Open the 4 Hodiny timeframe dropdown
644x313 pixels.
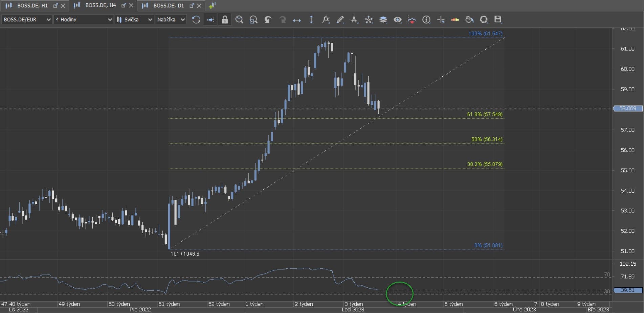pos(84,20)
